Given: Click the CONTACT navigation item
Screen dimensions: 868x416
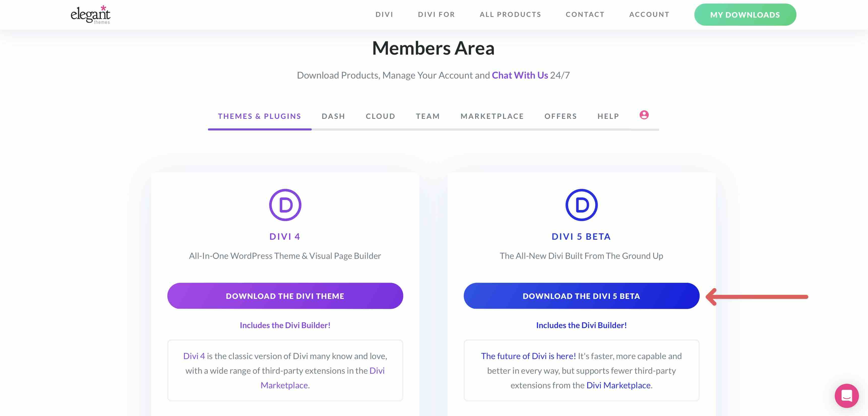Looking at the screenshot, I should coord(585,14).
